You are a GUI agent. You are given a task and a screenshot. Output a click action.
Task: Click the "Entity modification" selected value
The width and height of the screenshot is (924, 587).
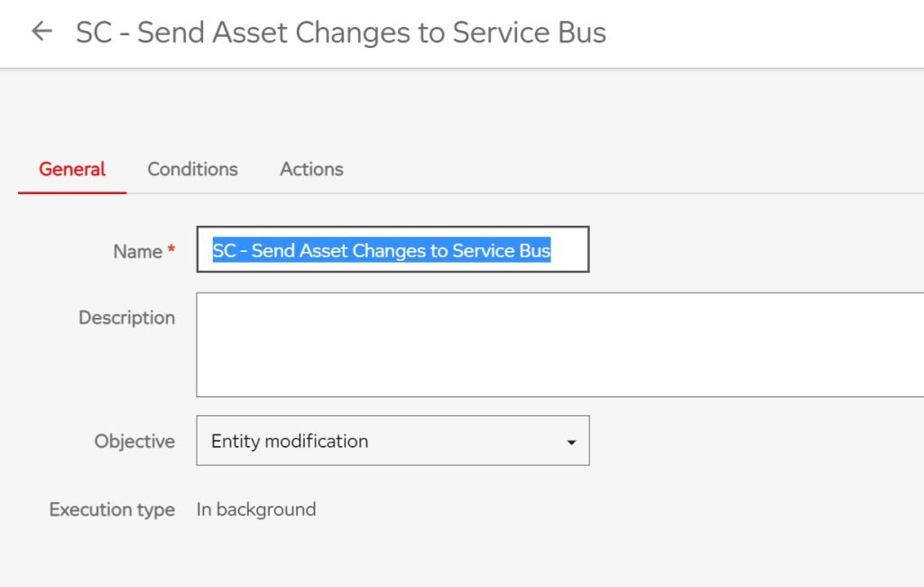coord(290,441)
